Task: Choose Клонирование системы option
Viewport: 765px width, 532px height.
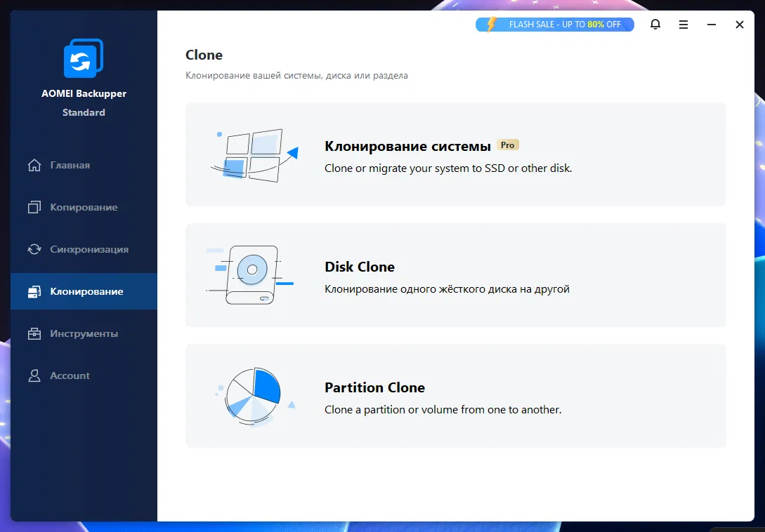Action: point(456,154)
